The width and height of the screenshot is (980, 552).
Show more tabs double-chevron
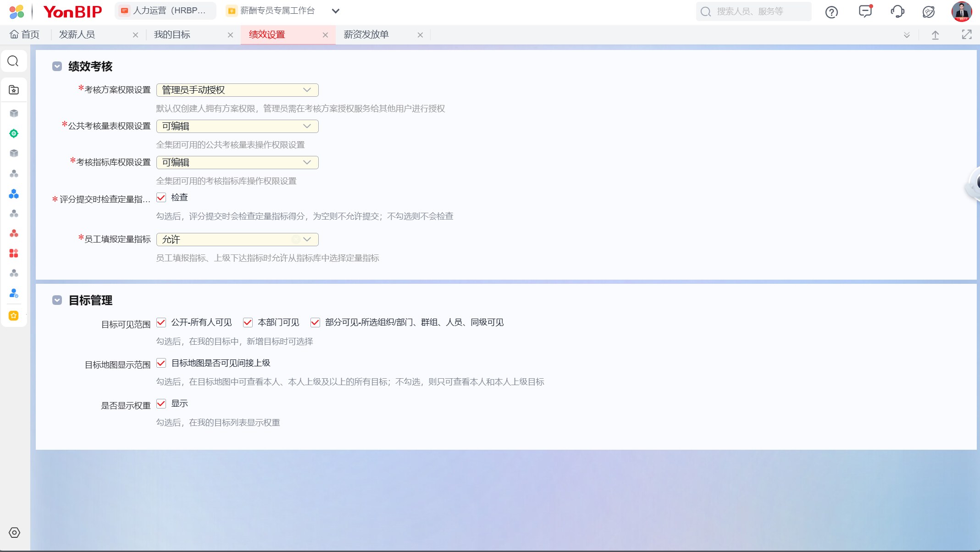coord(907,35)
